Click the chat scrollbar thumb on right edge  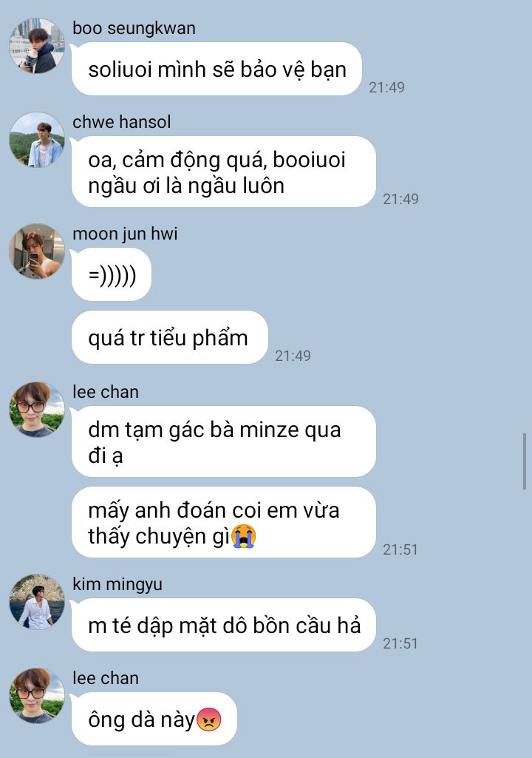click(x=525, y=461)
